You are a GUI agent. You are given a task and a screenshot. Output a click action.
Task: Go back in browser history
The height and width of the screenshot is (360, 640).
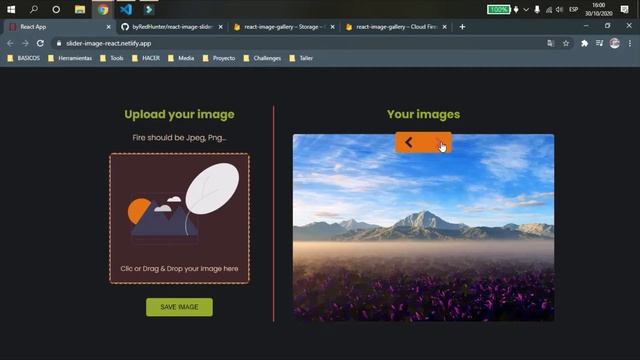(x=10, y=43)
